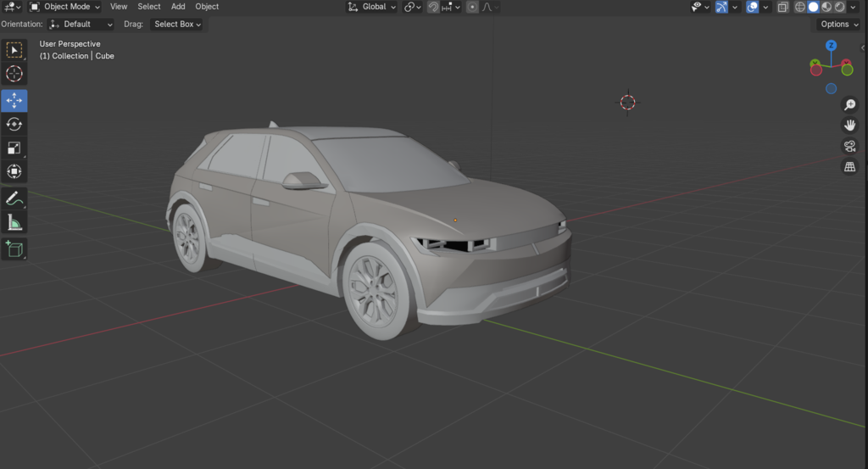This screenshot has height=469, width=868.
Task: Enable snapping with the magnet icon
Action: pyautogui.click(x=434, y=7)
